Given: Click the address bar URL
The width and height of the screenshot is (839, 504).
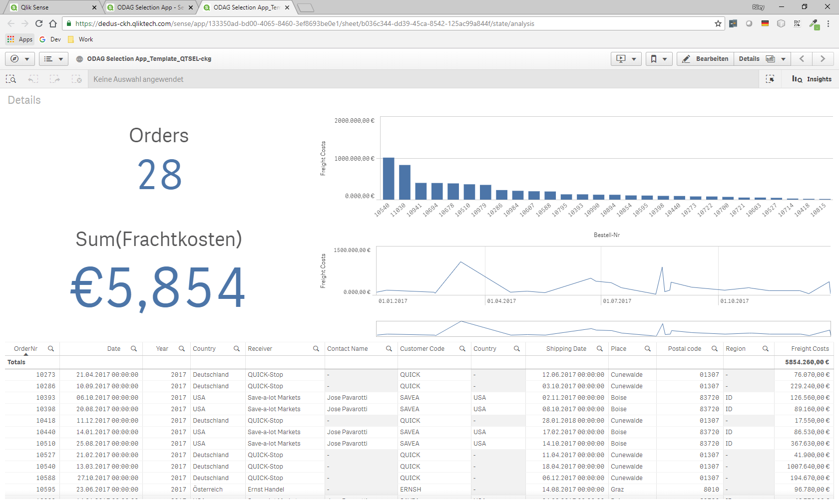Looking at the screenshot, I should click(305, 23).
